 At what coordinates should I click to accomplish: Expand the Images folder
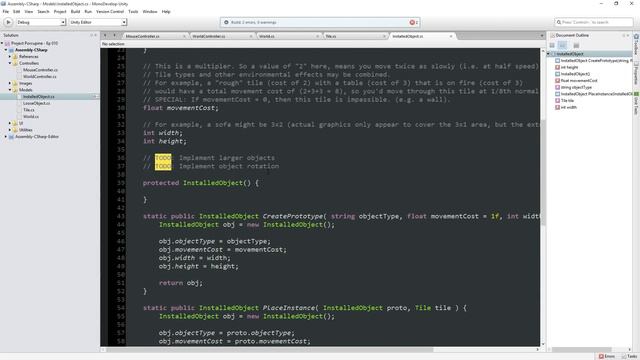pos(10,83)
